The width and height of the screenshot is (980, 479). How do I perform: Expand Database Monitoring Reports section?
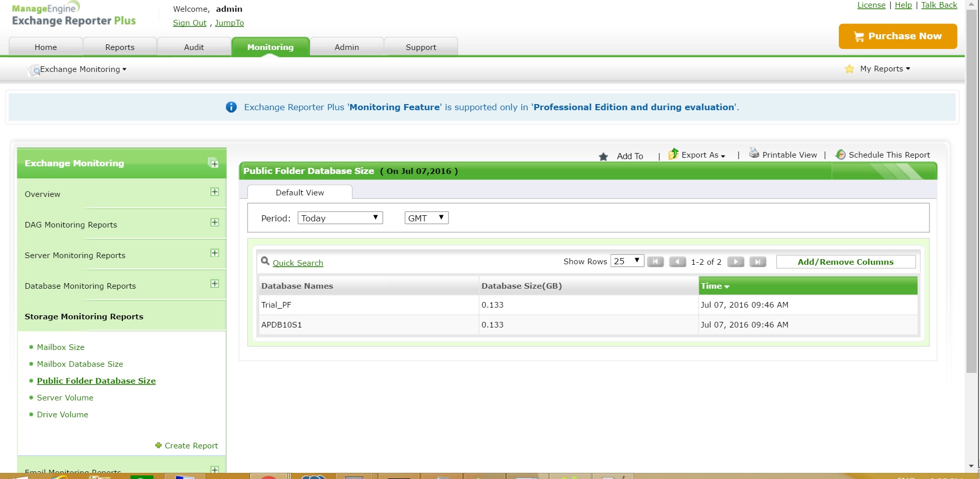[x=215, y=284]
